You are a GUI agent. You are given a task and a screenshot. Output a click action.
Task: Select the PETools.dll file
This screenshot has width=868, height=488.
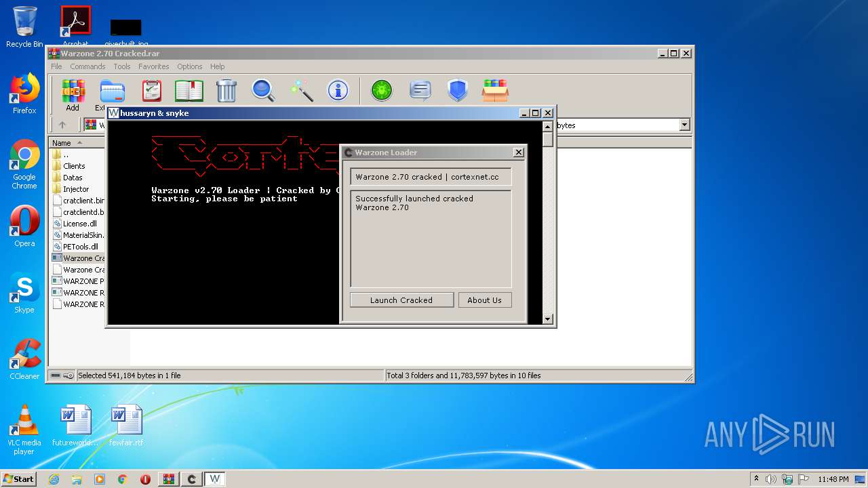[x=81, y=247]
